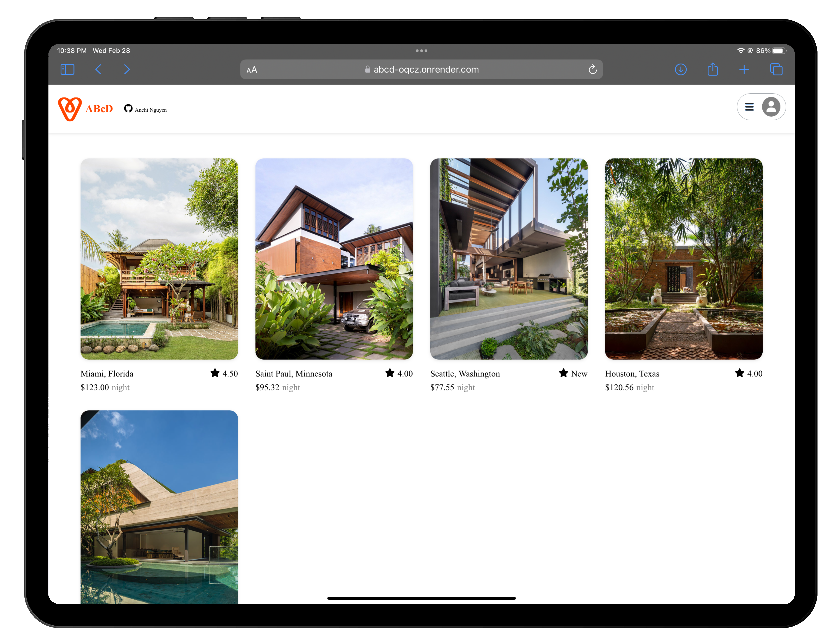Go forward with the browser forward arrow
The width and height of the screenshot is (829, 644).
tap(127, 69)
